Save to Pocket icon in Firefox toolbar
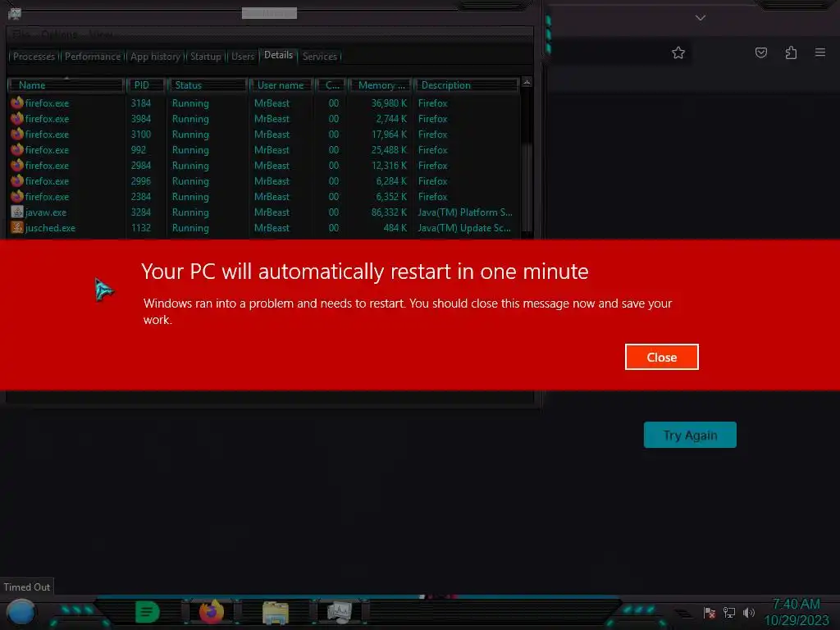 [760, 52]
